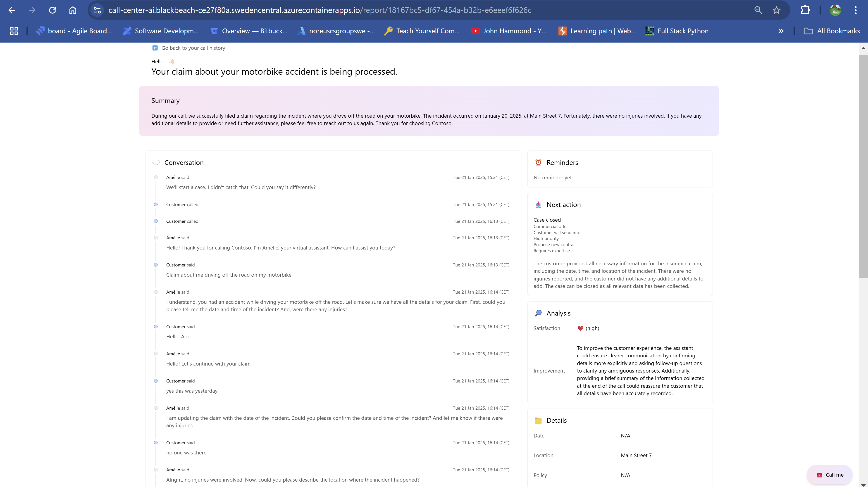Reload the current page
Image resolution: width=868 pixels, height=487 pixels.
52,10
